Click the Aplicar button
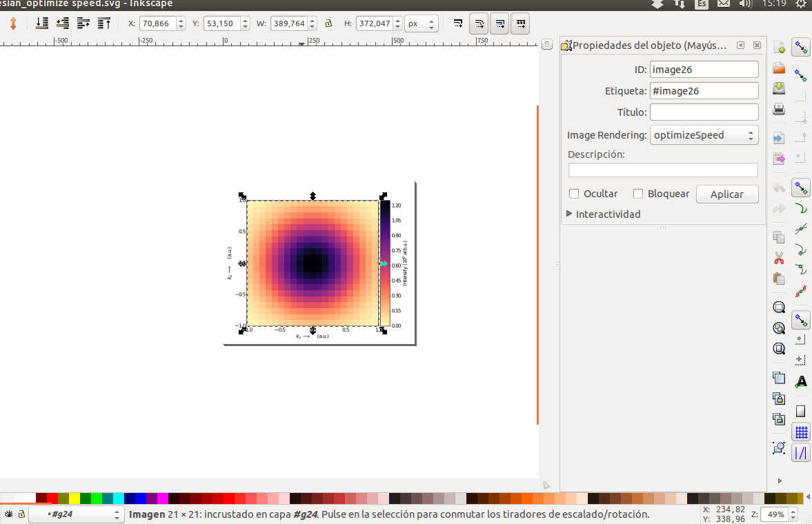This screenshot has width=812, height=524. point(726,194)
